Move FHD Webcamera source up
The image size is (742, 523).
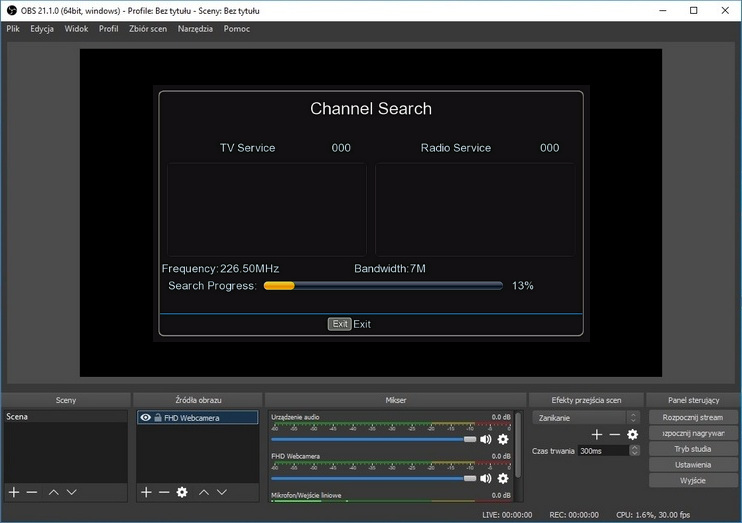click(204, 492)
